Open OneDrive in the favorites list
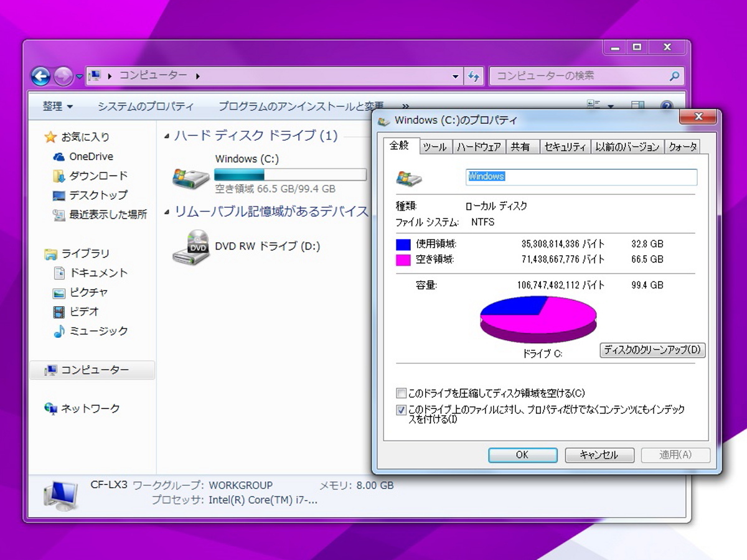The image size is (747, 560). tap(91, 156)
